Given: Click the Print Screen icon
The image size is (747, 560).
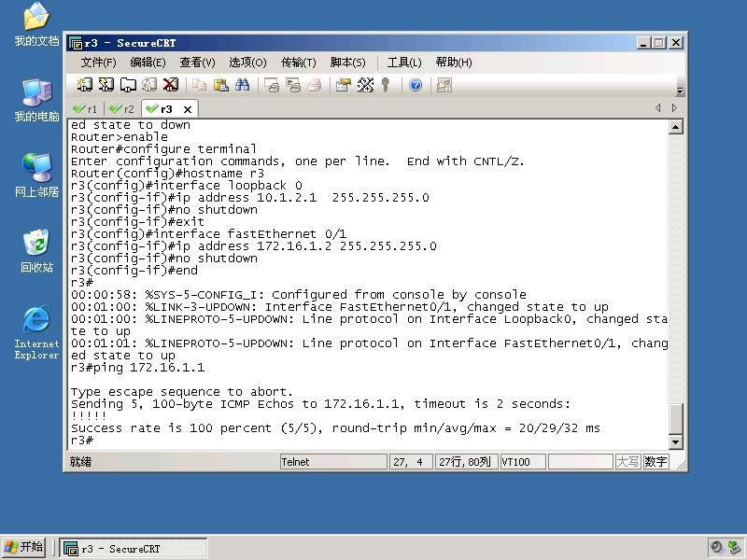Looking at the screenshot, I should pyautogui.click(x=272, y=85).
